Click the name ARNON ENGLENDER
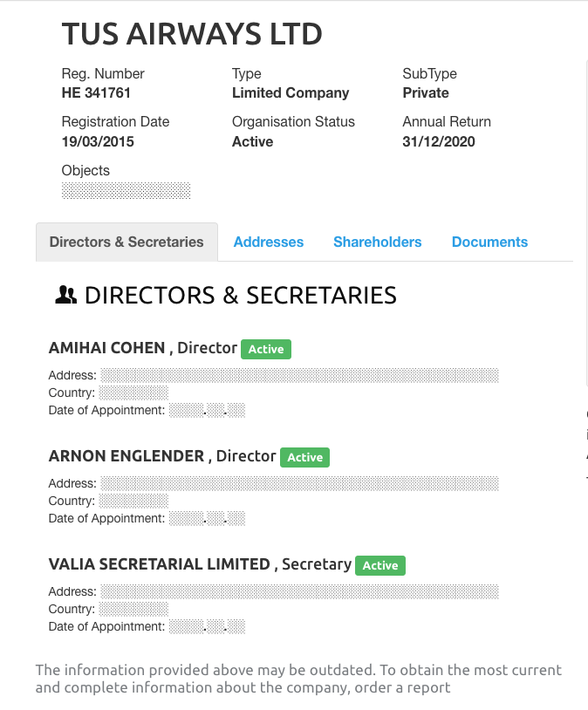The image size is (588, 710). coord(126,456)
